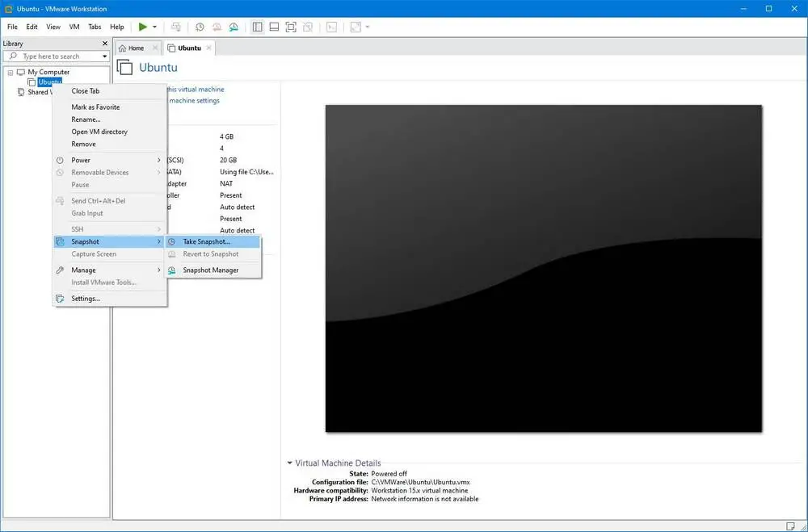This screenshot has height=532, width=808.
Task: Click the '20 GB' hard disk value
Action: [229, 160]
